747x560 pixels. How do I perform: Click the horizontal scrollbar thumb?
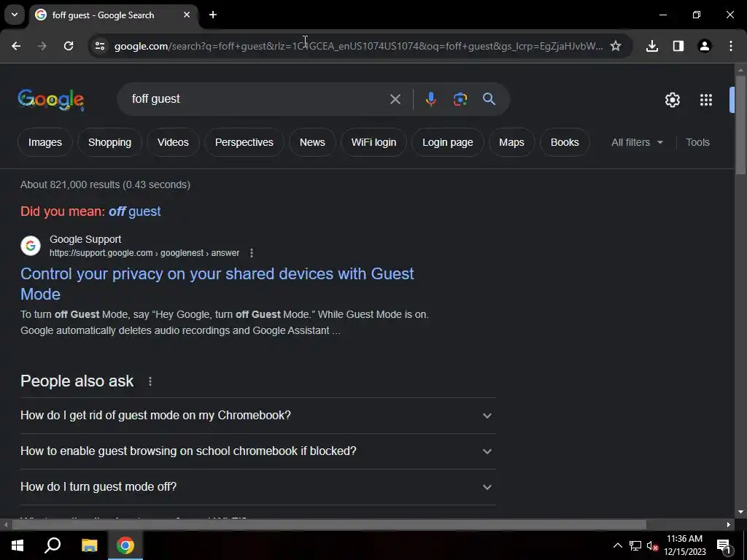[329, 525]
